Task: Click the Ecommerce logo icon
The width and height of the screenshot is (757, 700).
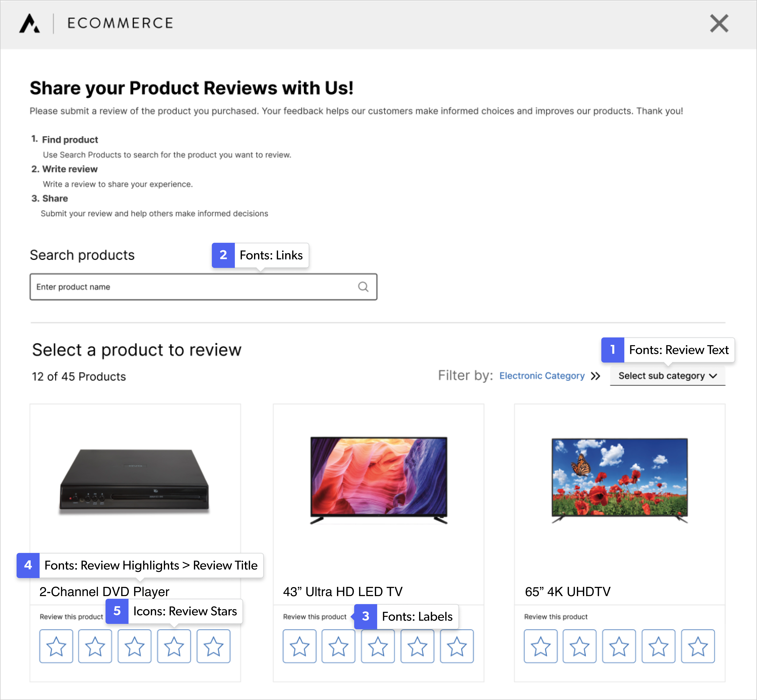Action: click(30, 24)
